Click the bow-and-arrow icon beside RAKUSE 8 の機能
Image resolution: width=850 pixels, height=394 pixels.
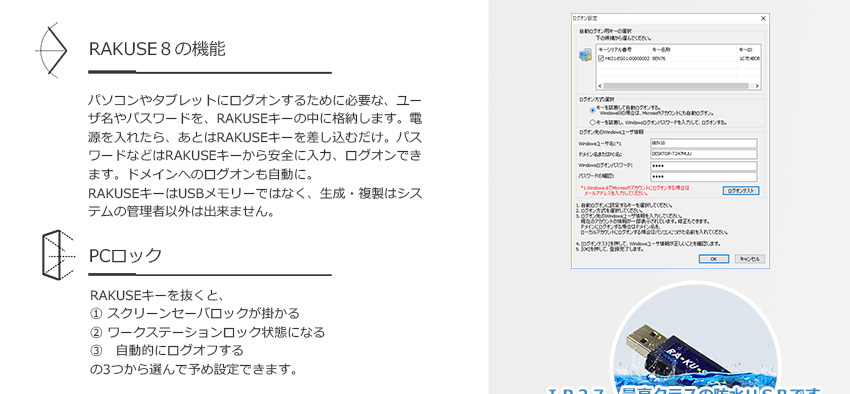tap(51, 50)
